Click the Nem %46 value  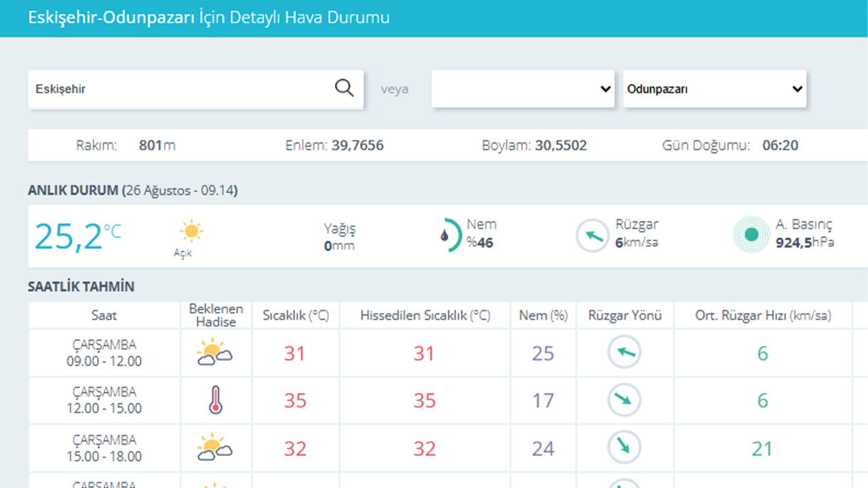(479, 242)
